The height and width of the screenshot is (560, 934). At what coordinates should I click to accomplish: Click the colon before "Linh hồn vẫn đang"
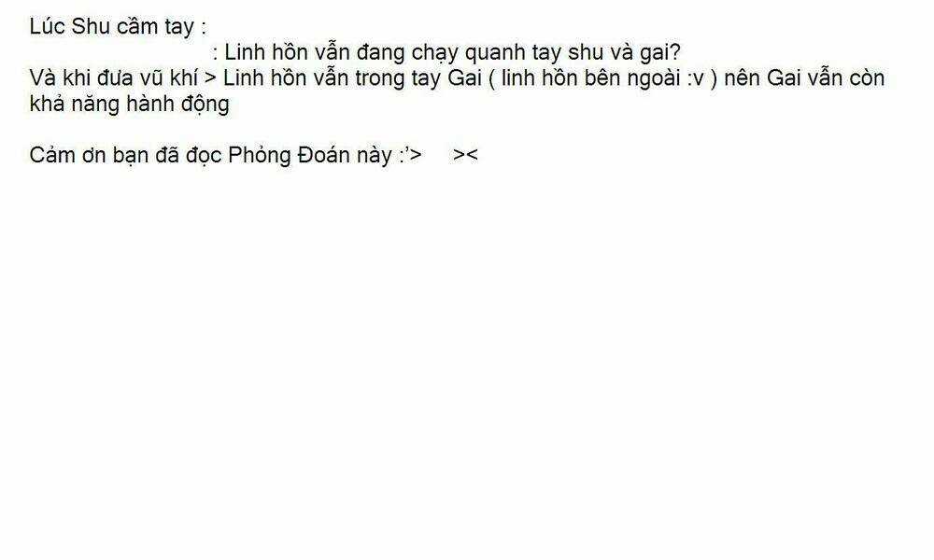(215, 55)
